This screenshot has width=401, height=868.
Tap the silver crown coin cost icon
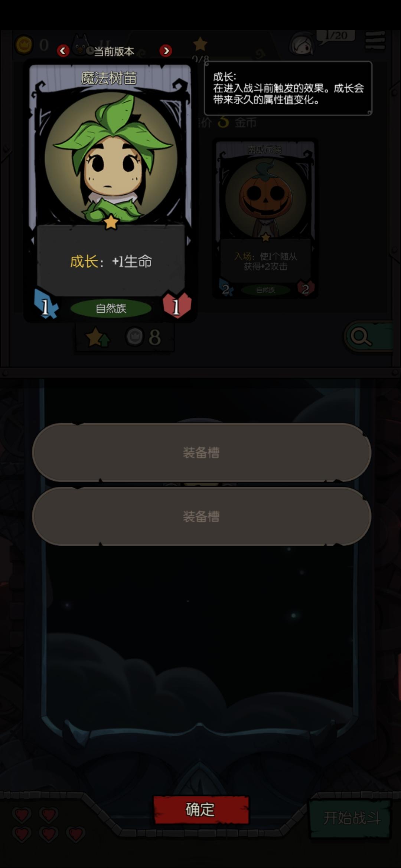pyautogui.click(x=134, y=337)
